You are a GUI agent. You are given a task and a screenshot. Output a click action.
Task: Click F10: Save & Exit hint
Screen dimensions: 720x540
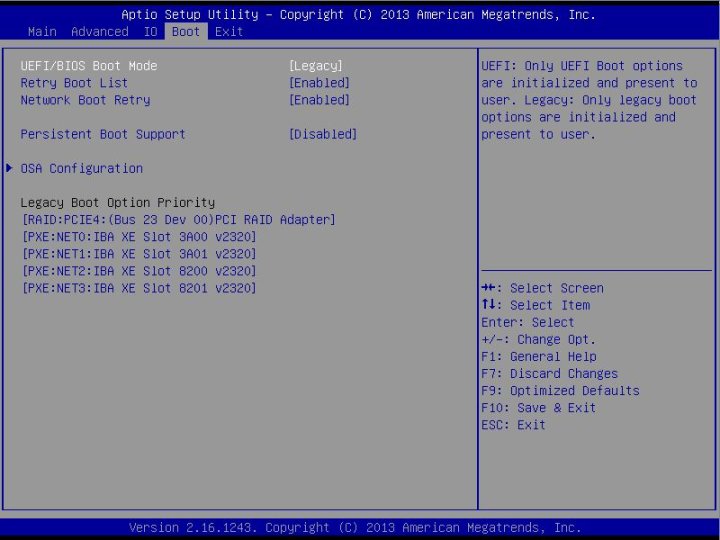[x=538, y=408]
